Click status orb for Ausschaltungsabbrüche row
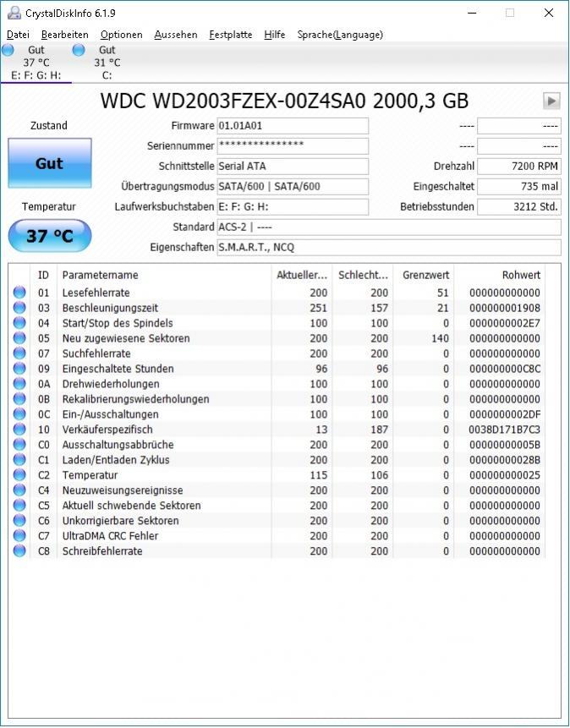Image resolution: width=570 pixels, height=728 pixels. [x=19, y=444]
